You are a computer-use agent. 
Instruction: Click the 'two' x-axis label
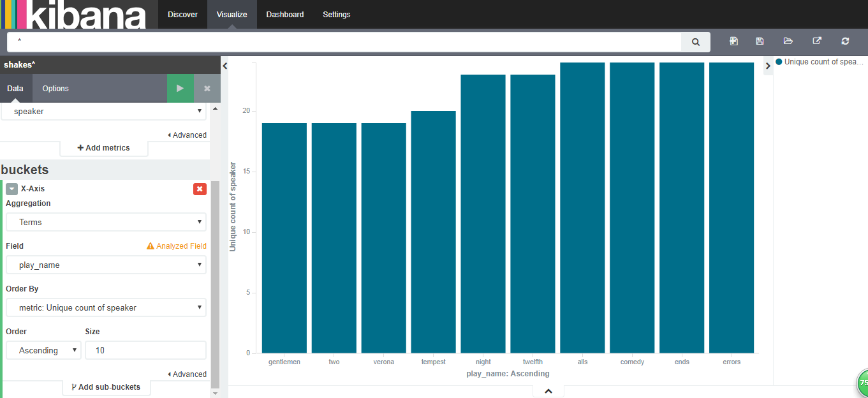point(334,362)
